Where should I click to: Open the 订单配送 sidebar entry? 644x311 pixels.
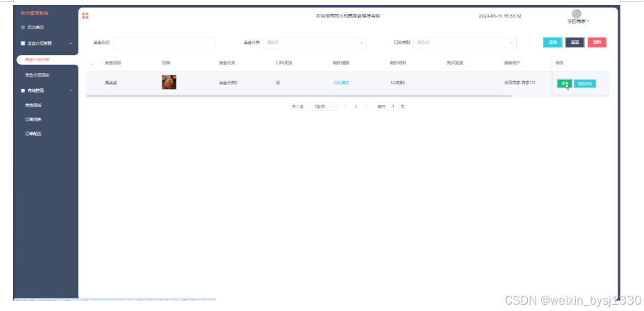click(x=33, y=134)
